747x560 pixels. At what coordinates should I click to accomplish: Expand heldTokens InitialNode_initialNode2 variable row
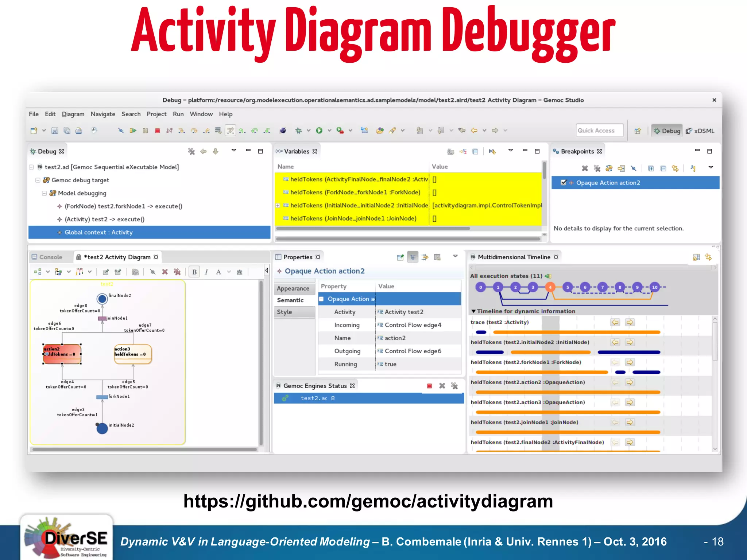coord(278,205)
